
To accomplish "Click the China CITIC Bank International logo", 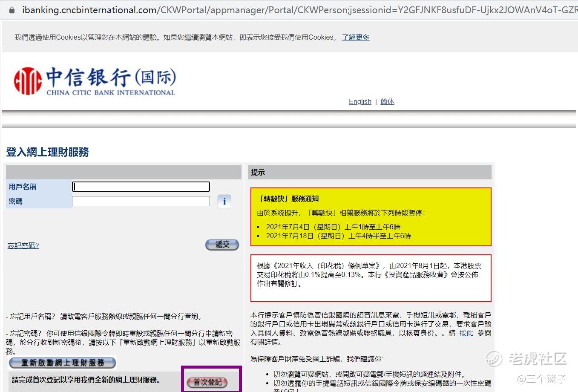I will (x=95, y=81).
